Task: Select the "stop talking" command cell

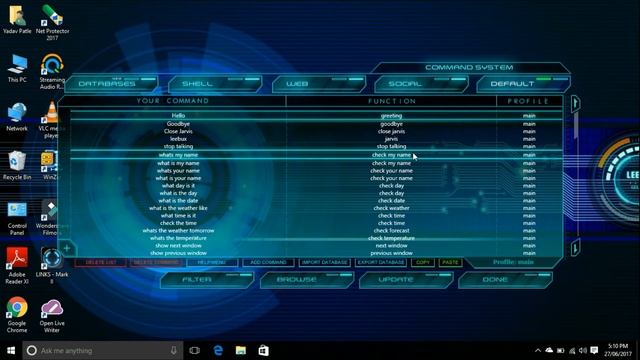Action: 178,146
